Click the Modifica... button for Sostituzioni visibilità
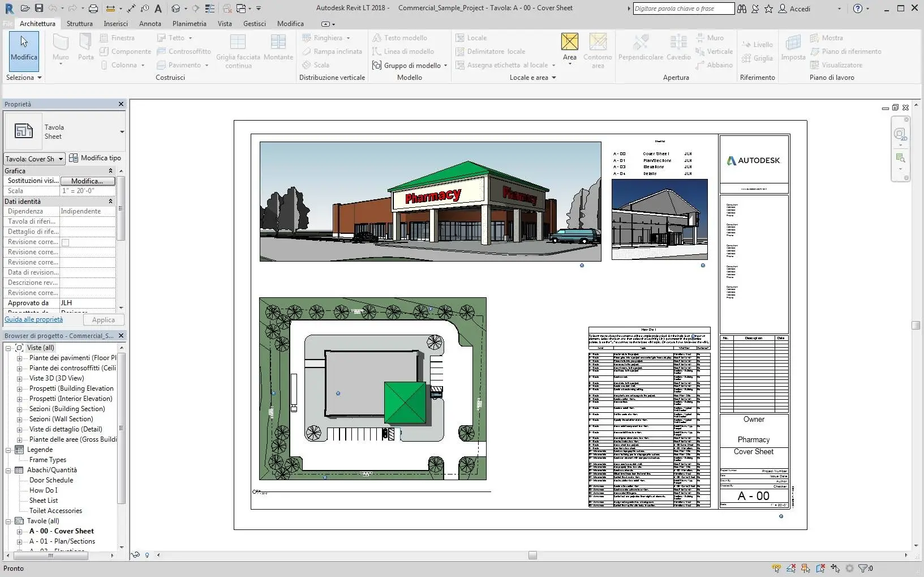924x577 pixels. tap(87, 181)
